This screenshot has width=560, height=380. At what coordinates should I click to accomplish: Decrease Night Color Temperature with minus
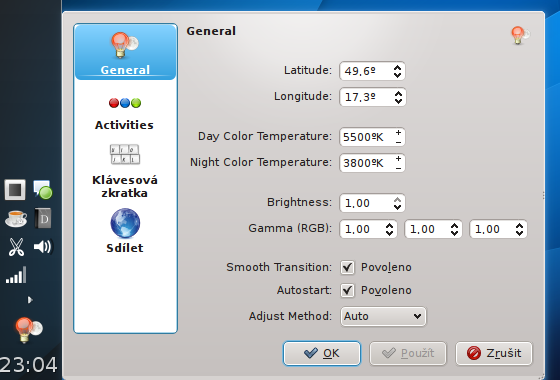click(398, 168)
